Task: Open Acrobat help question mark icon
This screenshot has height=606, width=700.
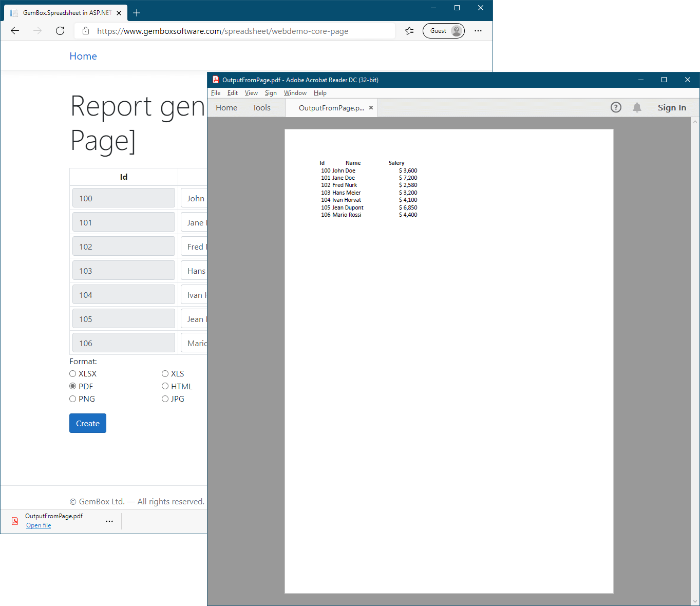Action: pos(616,107)
